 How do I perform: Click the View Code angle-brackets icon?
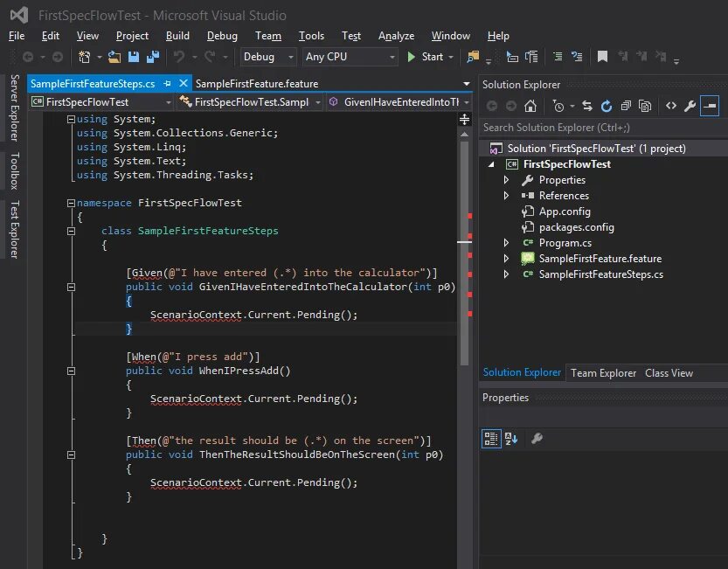pos(671,106)
